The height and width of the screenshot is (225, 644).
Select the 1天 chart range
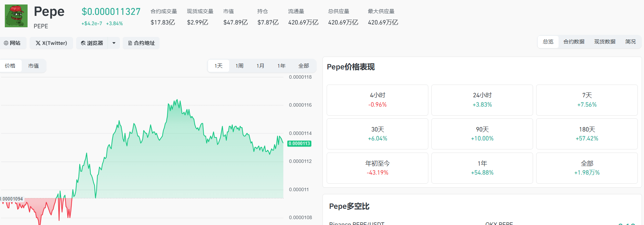coord(218,66)
